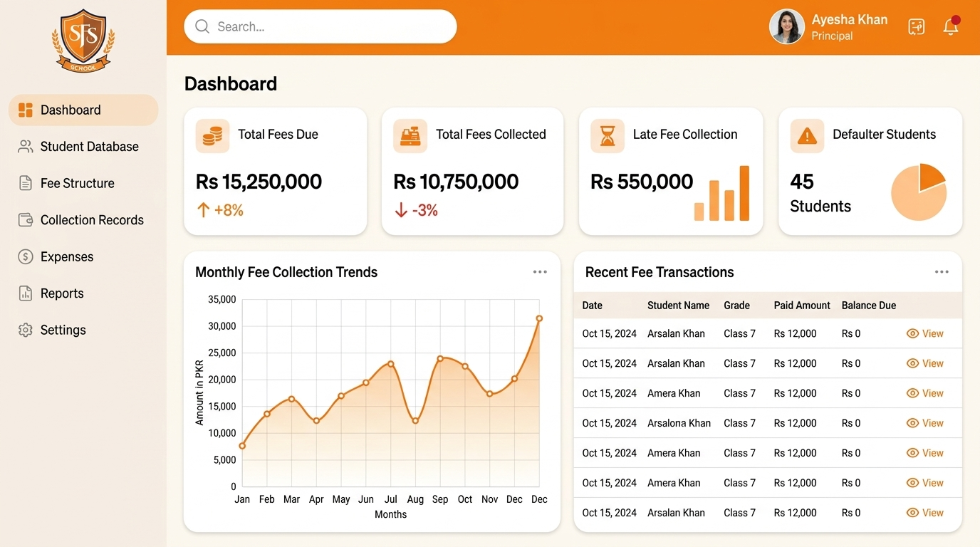Click the messages icon beside the bell
The width and height of the screenshot is (980, 547).
(x=916, y=27)
